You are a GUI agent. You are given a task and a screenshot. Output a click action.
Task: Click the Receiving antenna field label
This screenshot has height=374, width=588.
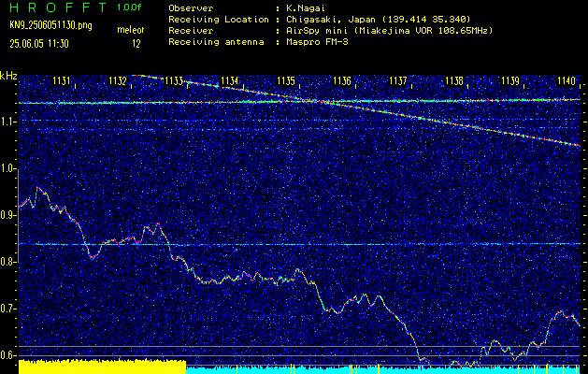click(x=216, y=42)
